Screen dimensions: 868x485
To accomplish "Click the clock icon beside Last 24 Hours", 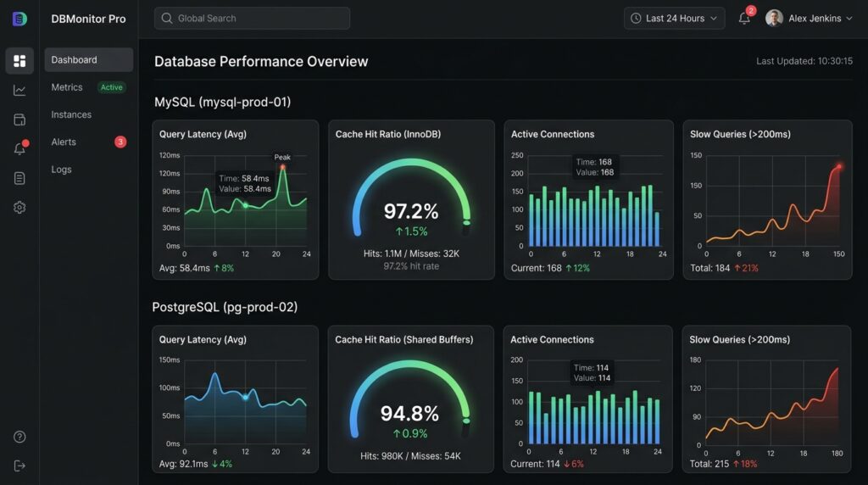I will pos(636,19).
